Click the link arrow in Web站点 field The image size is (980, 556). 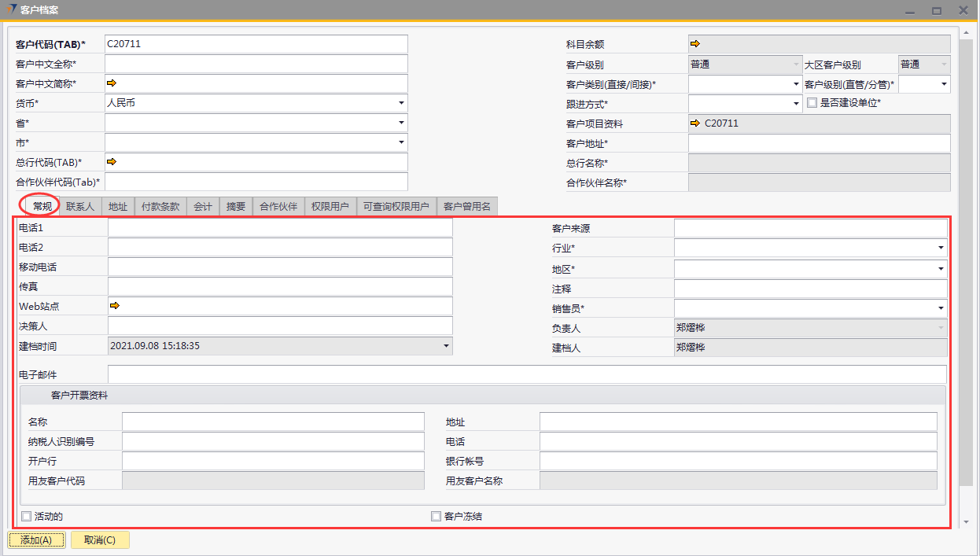(x=115, y=305)
